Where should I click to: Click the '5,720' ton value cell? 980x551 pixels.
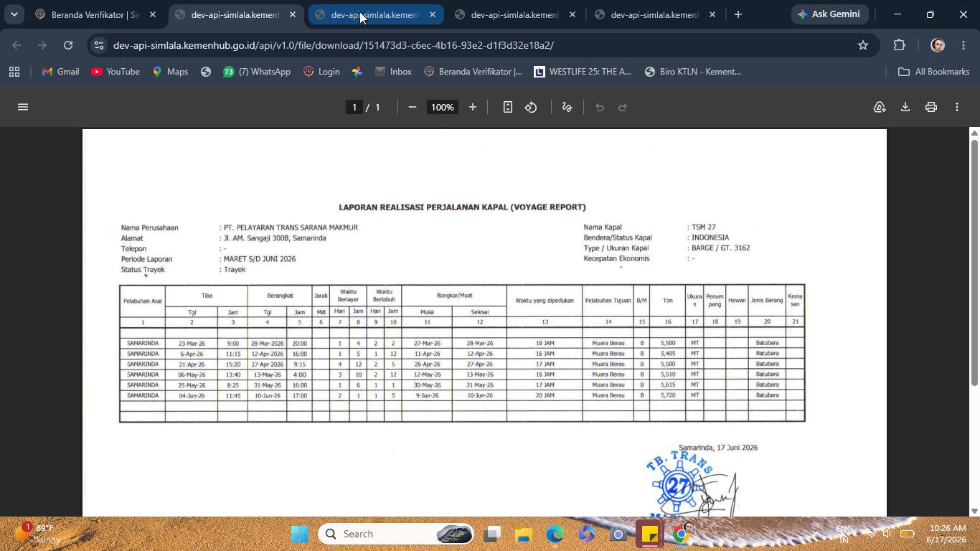[x=668, y=395]
